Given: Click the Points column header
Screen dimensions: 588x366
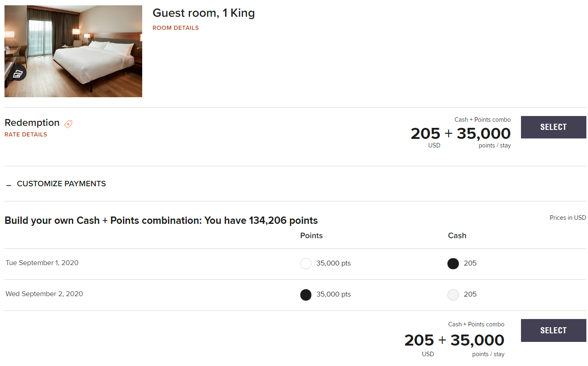Looking at the screenshot, I should (311, 236).
